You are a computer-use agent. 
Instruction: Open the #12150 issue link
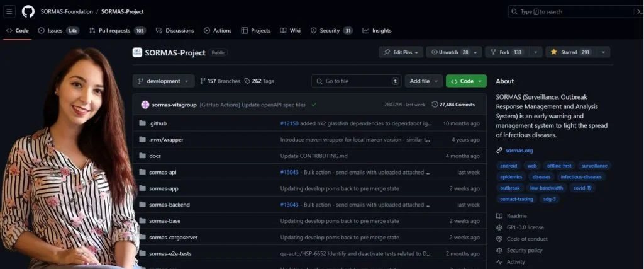289,123
